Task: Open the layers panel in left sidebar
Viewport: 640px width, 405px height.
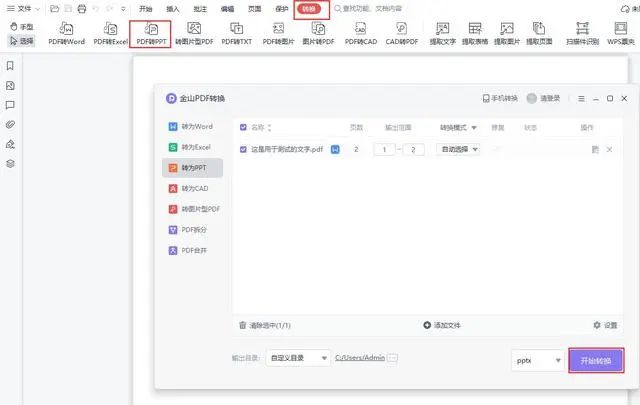Action: [x=10, y=164]
